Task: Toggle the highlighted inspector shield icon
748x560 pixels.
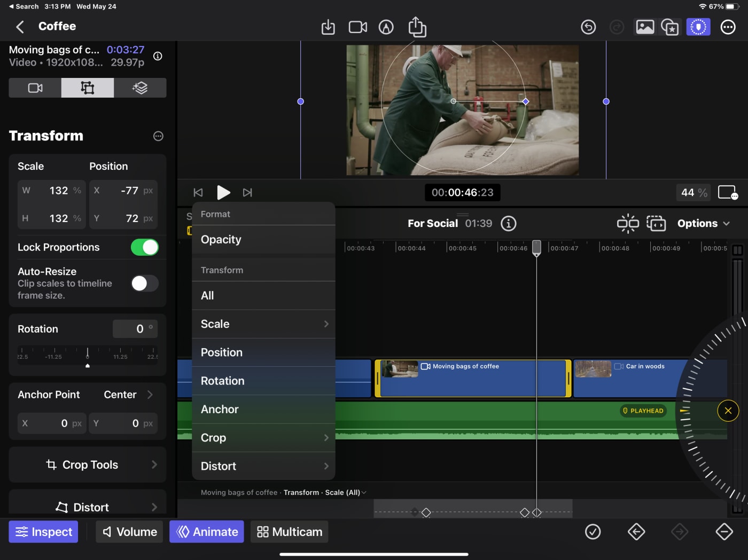Action: pyautogui.click(x=698, y=27)
